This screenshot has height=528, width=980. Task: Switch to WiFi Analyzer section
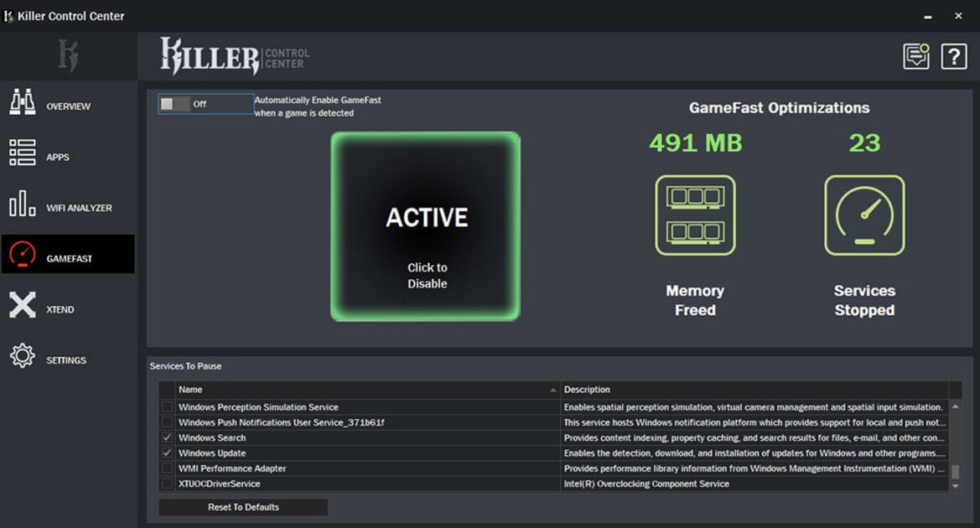click(x=79, y=208)
